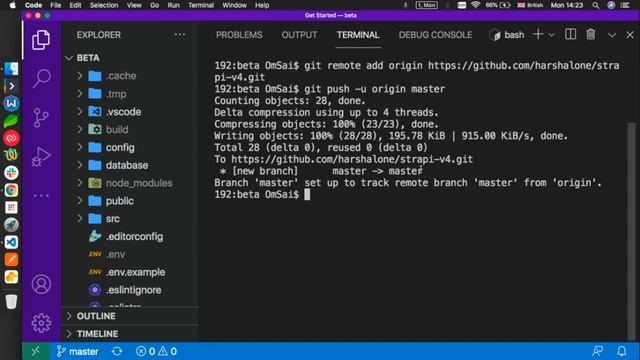Open the Window menu in menu bar

click(234, 5)
